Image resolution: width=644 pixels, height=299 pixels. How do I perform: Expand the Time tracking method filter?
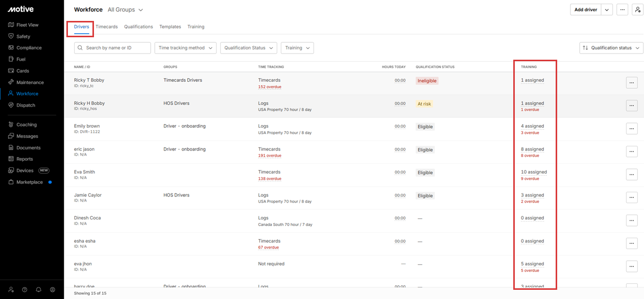[x=185, y=48]
